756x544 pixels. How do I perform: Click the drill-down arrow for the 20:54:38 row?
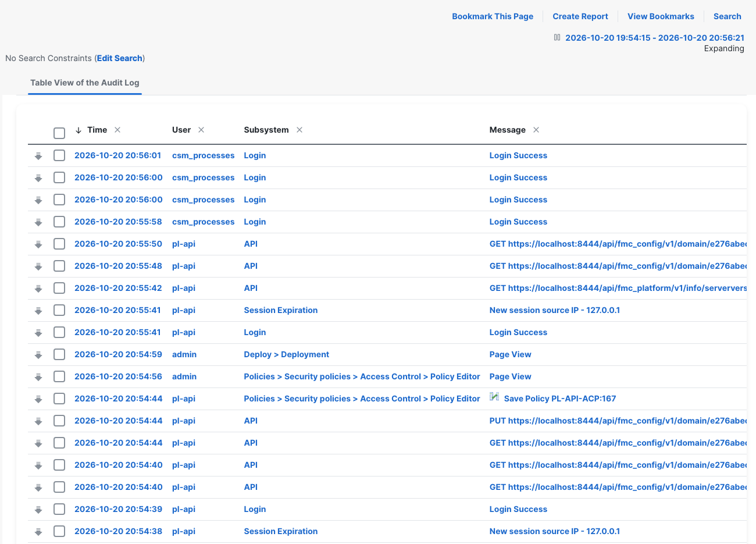pos(38,532)
